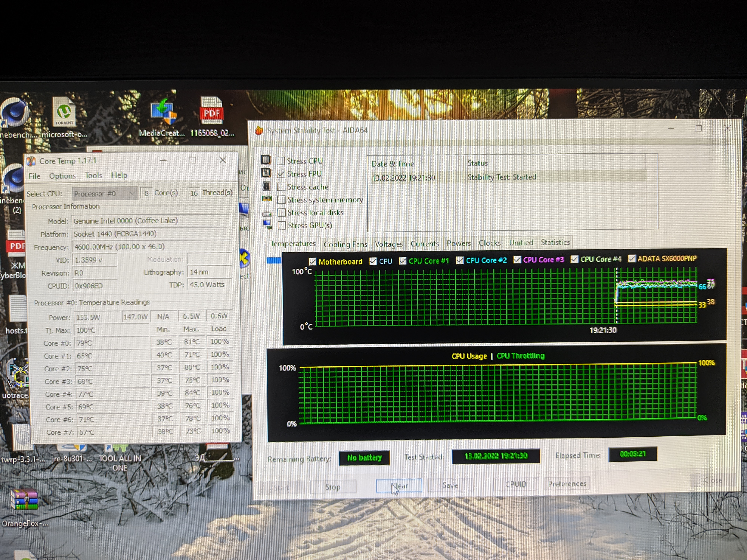Switch to the Statistics tab

tap(555, 242)
